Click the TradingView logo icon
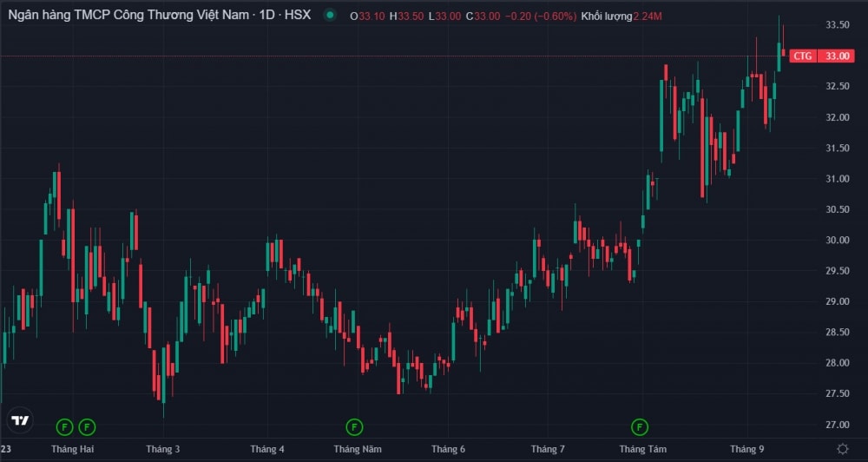Screen dimensions: 868x462 coord(20,421)
